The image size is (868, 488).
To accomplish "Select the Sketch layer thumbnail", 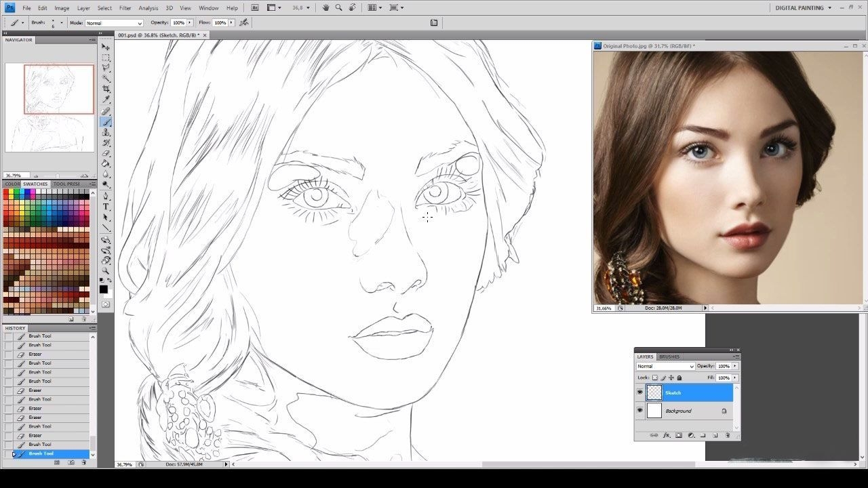I will point(654,392).
